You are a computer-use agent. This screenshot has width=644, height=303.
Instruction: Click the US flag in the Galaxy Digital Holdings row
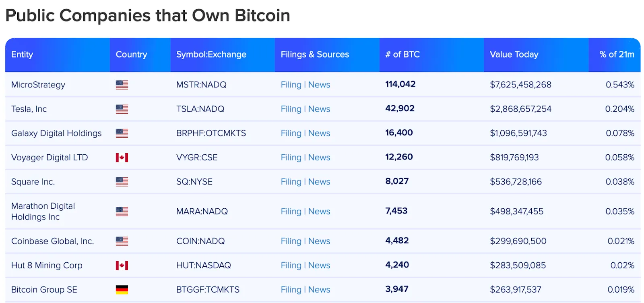(122, 133)
